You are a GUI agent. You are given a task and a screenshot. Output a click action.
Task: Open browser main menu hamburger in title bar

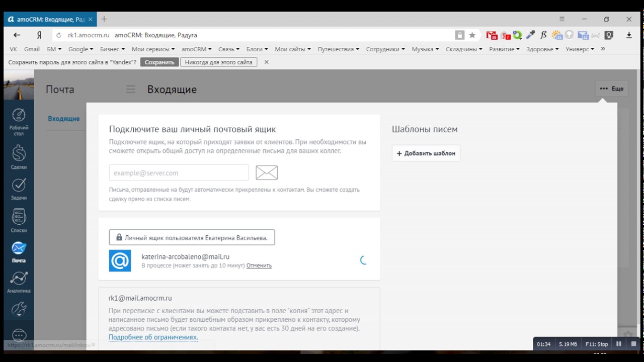pyautogui.click(x=562, y=19)
